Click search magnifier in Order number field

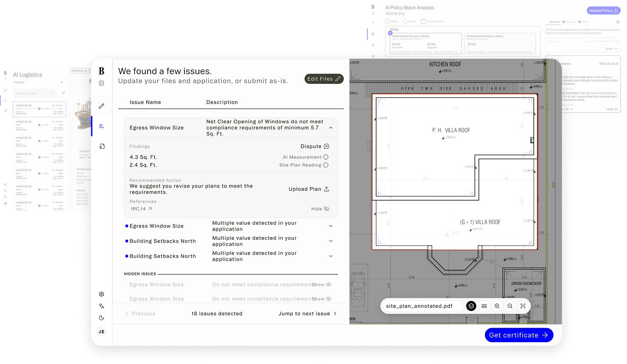click(x=53, y=93)
